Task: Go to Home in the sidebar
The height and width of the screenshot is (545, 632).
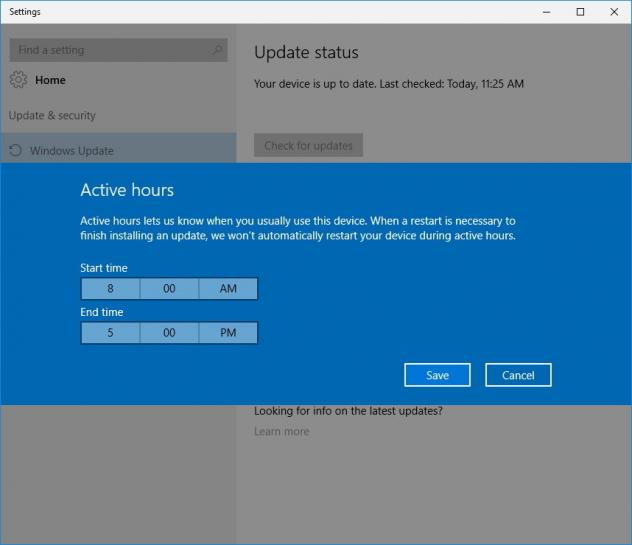Action: click(x=50, y=80)
